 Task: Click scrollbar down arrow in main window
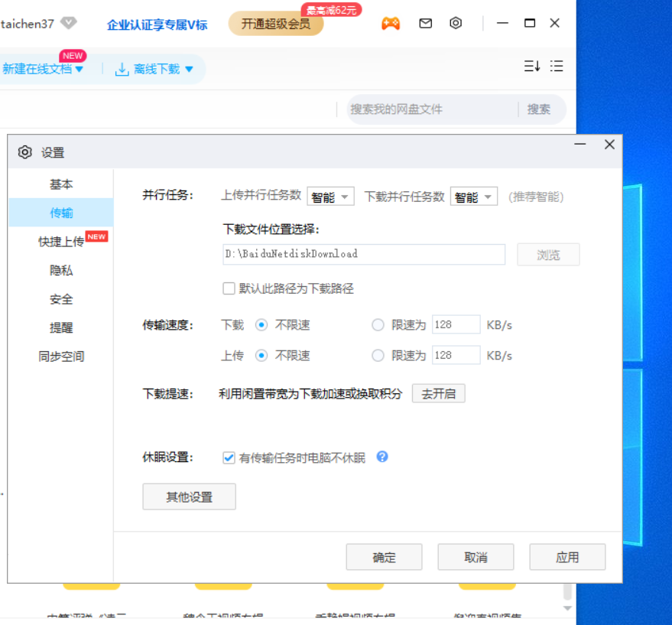567,608
